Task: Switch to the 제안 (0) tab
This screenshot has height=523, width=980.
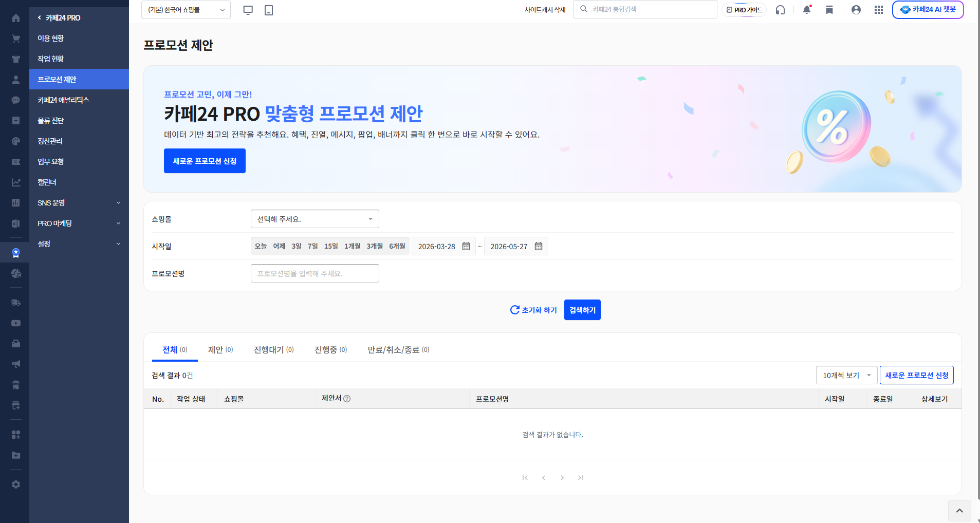Action: pos(220,350)
